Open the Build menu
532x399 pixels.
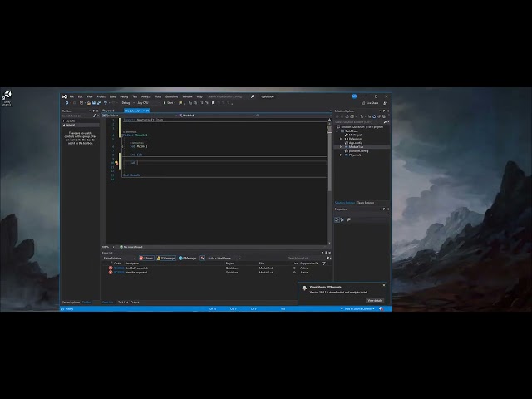point(112,96)
